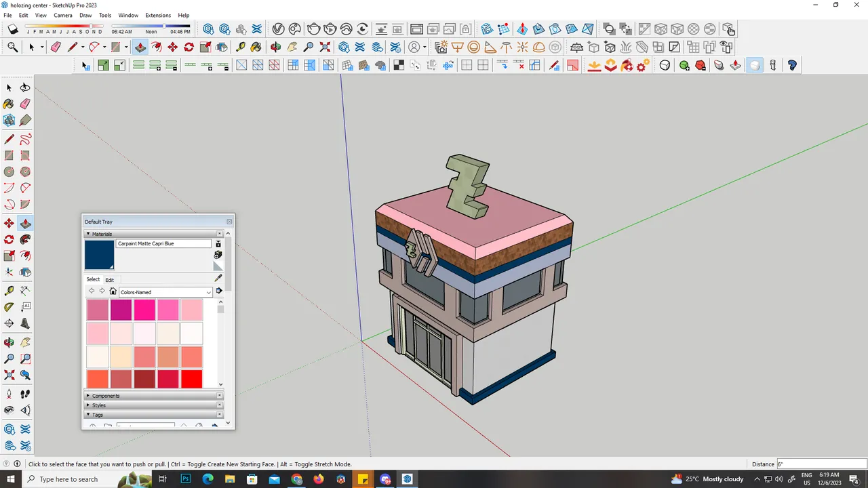Add a V-Ray sphere light
Screen dimensions: 868x488
click(474, 47)
